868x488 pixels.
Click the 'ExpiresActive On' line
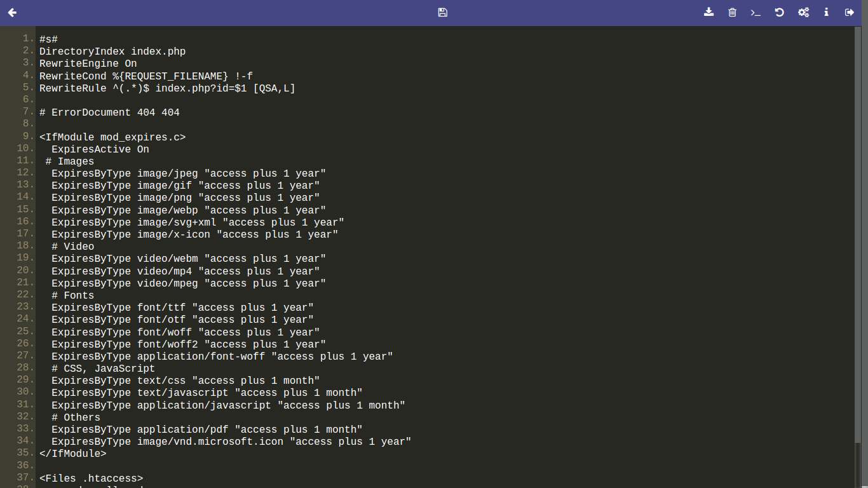100,149
